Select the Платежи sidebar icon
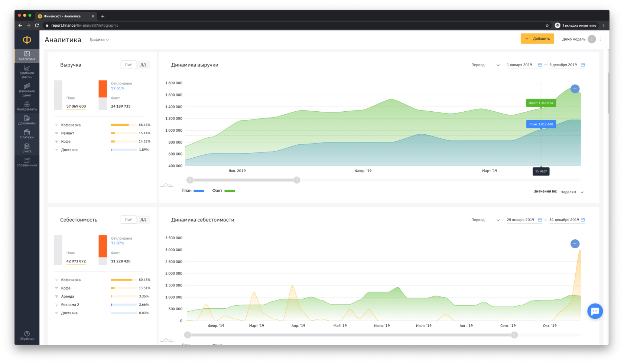624x364 pixels. tap(27, 134)
